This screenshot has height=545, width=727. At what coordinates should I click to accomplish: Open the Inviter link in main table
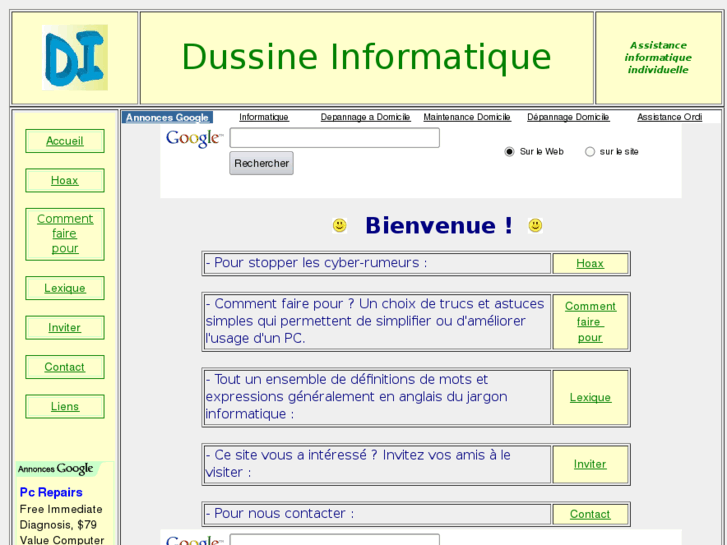pos(590,464)
